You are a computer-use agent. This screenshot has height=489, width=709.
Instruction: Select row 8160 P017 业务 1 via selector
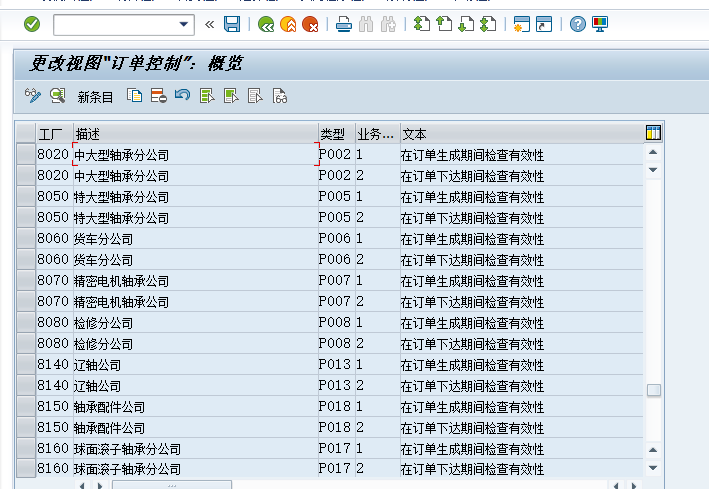26,448
